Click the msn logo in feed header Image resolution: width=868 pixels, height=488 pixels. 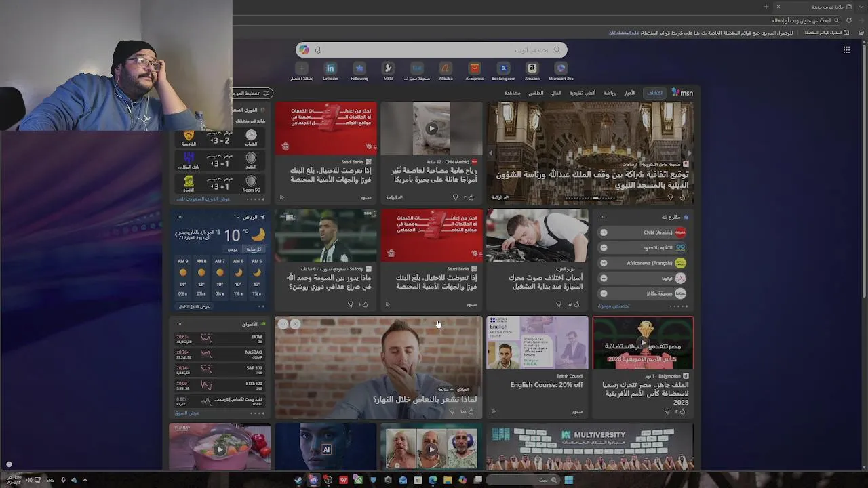pos(682,93)
